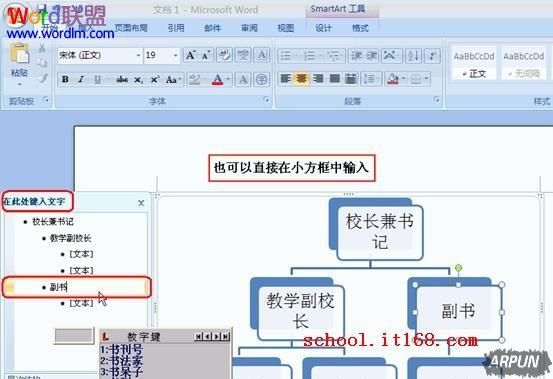The width and height of the screenshot is (553, 379).
Task: Open the 视图 tab
Action: pyautogui.click(x=286, y=28)
